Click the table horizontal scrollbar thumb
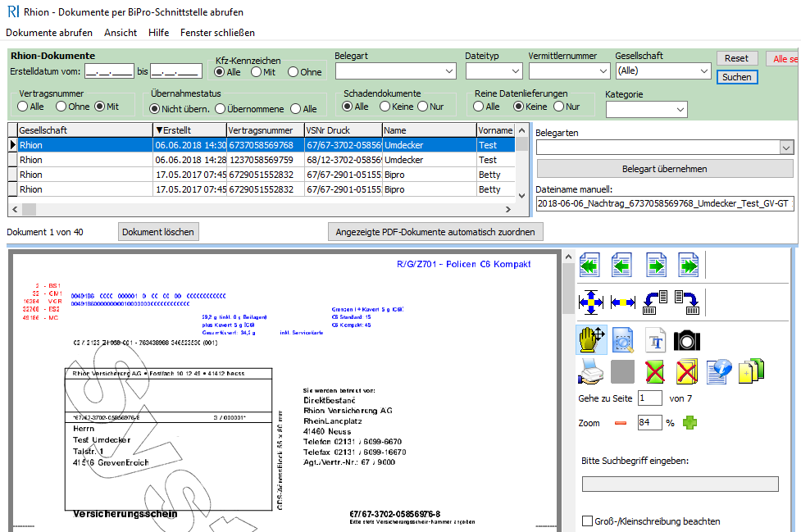The height and width of the screenshot is (532, 801). tap(30, 209)
